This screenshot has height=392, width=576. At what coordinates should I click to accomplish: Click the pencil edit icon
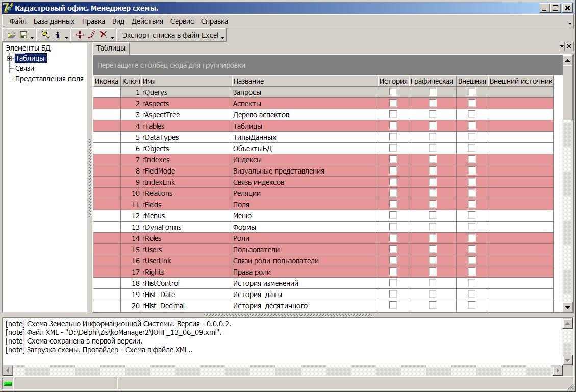pyautogui.click(x=92, y=35)
